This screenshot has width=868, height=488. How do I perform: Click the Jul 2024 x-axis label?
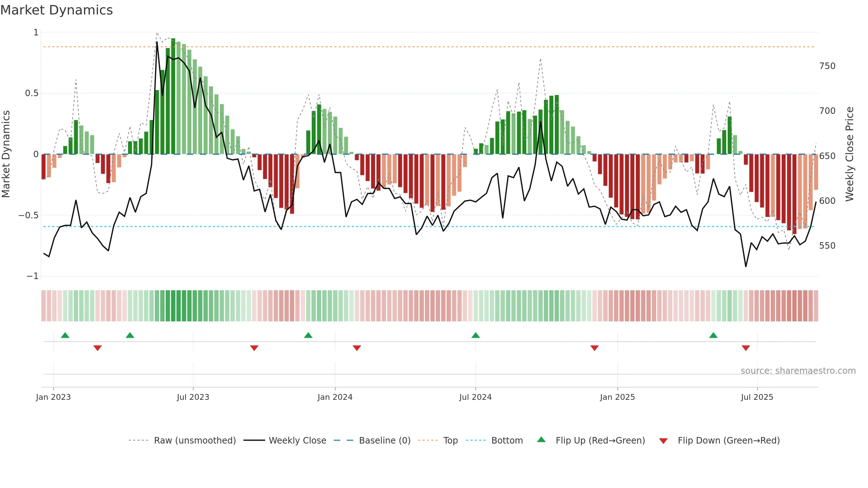point(476,397)
